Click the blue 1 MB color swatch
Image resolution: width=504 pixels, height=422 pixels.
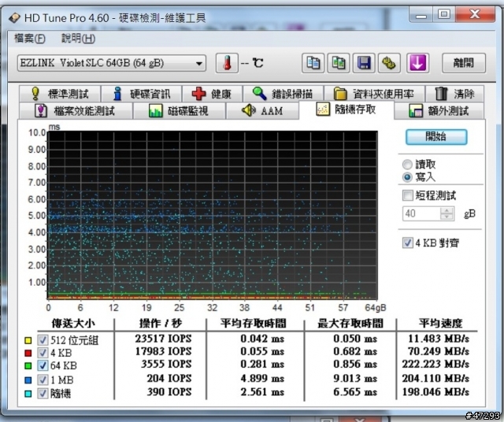pos(28,380)
